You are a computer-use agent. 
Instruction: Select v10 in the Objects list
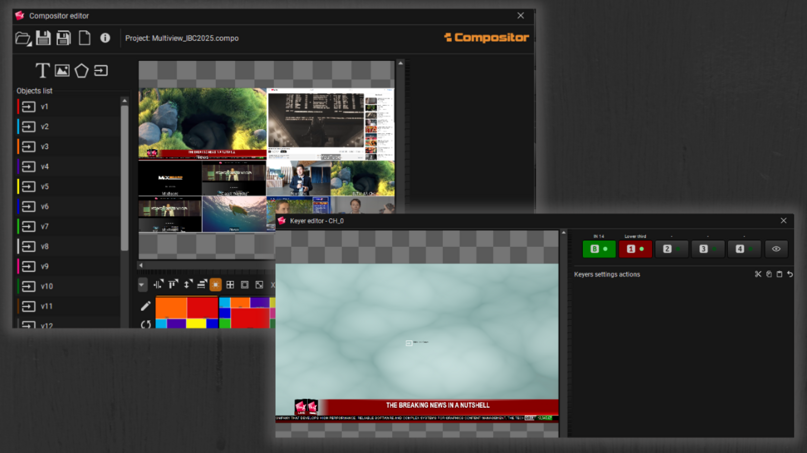click(47, 287)
